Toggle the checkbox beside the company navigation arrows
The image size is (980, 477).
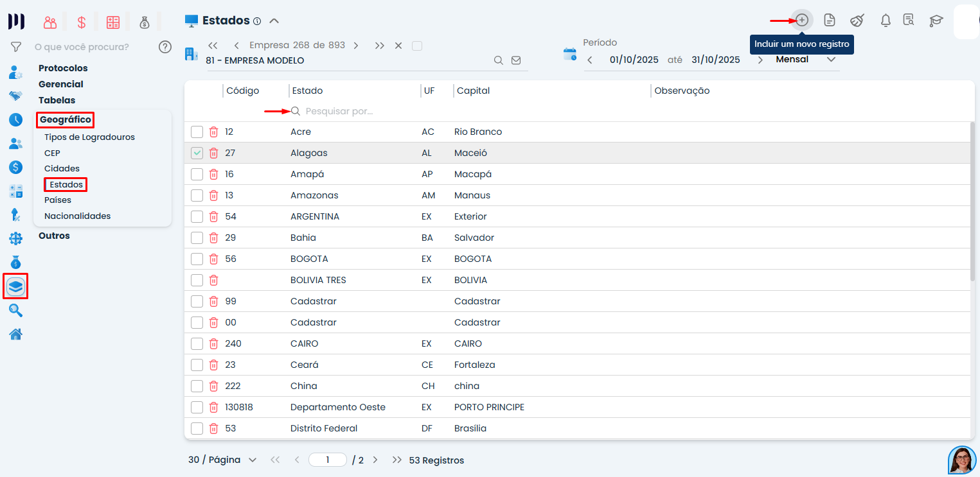point(417,46)
